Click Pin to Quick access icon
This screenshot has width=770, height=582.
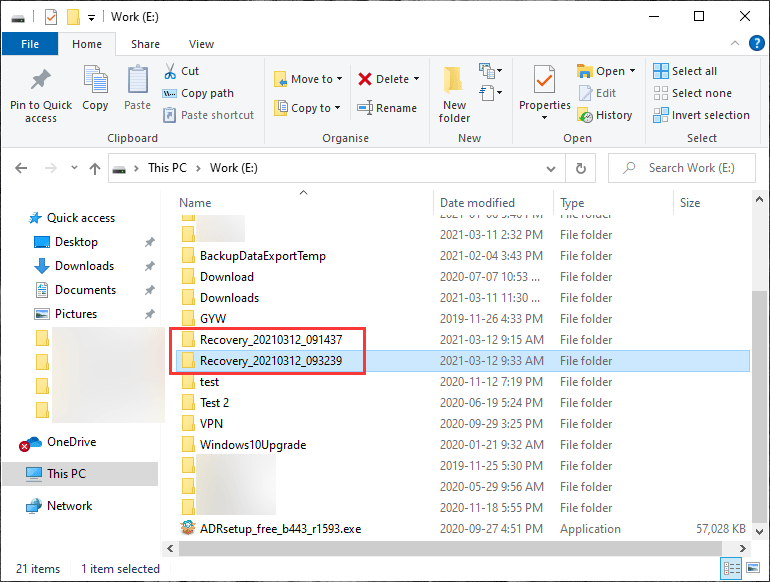click(40, 80)
